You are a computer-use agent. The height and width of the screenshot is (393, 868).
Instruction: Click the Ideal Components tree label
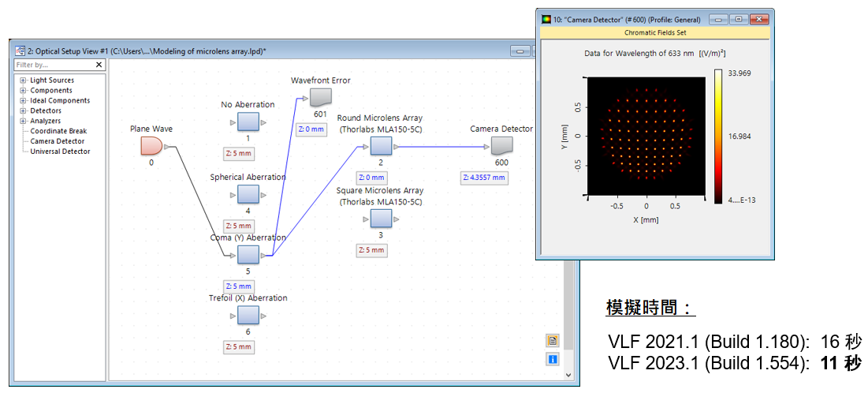tap(60, 100)
